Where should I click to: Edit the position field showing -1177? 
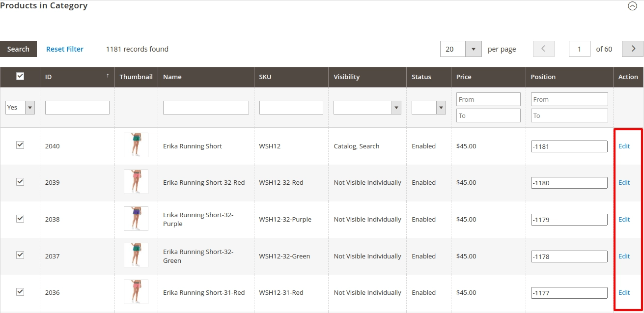569,293
